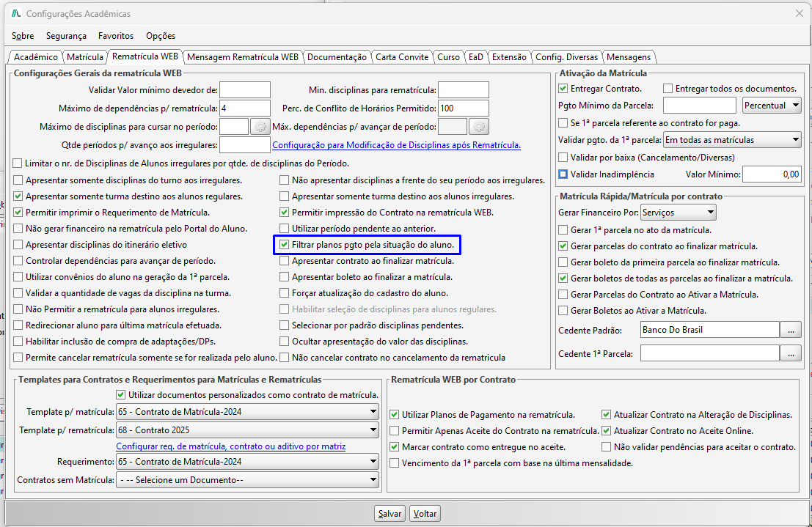Switch to the Curso tab
This screenshot has width=812, height=527.
pos(448,57)
